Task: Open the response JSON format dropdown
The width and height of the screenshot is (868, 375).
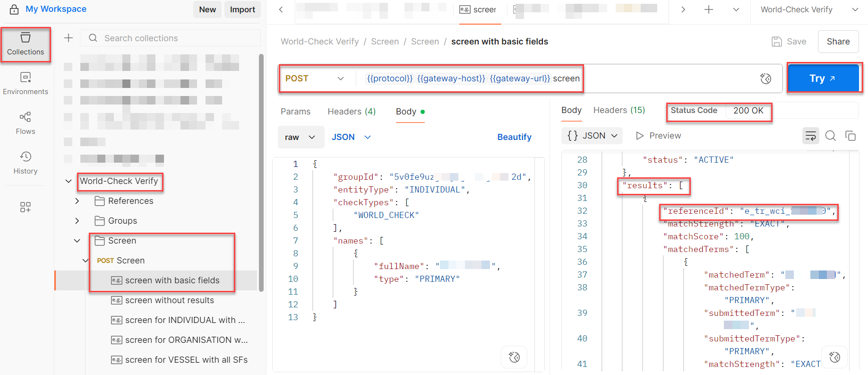Action: [x=592, y=136]
